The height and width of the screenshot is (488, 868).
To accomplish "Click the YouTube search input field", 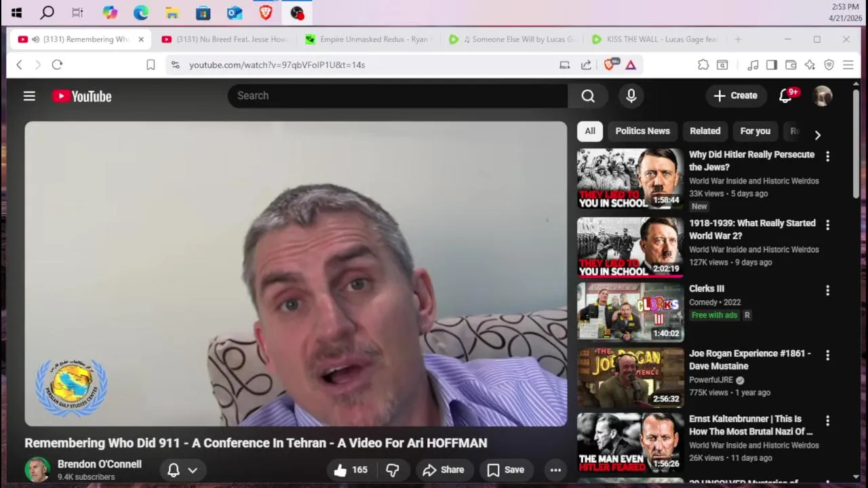I will (x=398, y=96).
